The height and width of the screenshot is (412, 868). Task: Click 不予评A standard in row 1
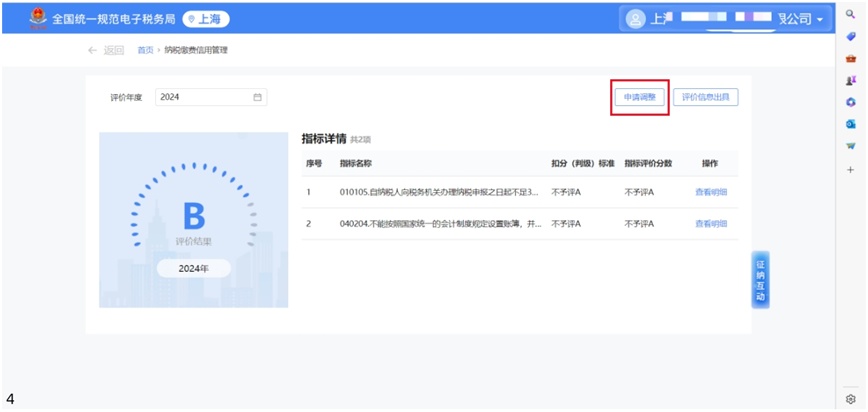coord(566,192)
